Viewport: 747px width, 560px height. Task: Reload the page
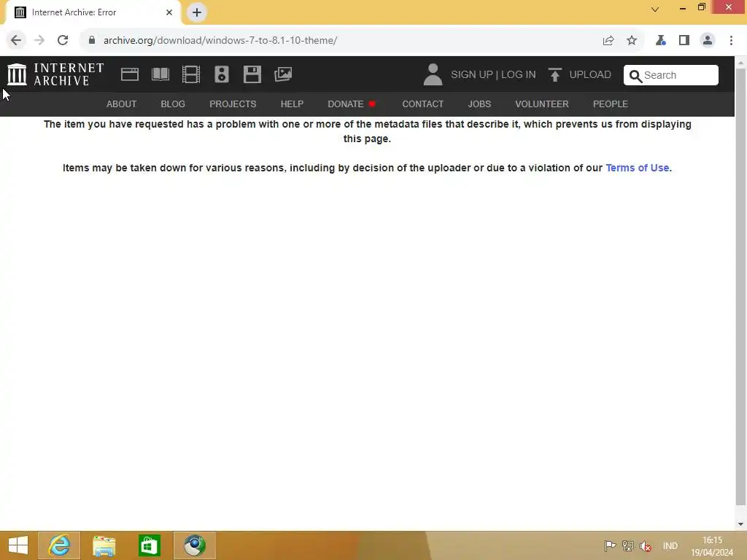[63, 41]
